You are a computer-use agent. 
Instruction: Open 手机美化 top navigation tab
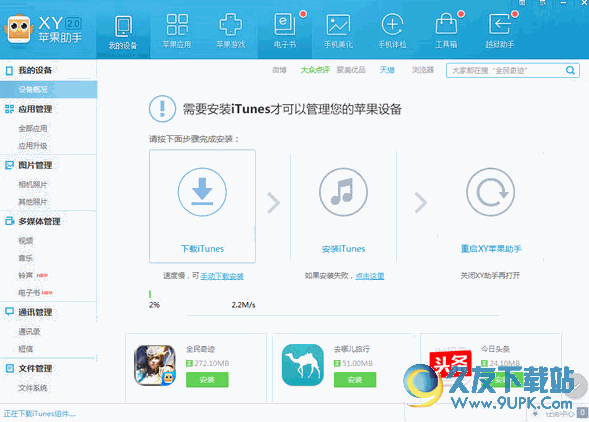pos(338,32)
